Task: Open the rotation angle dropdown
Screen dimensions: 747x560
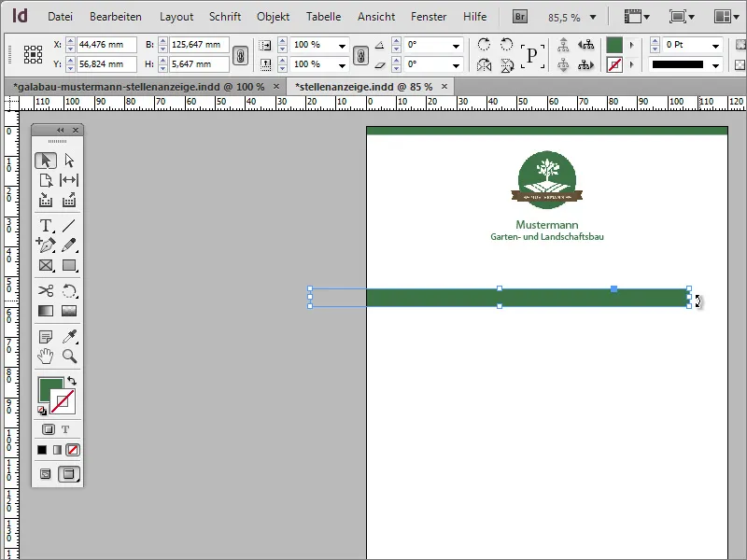Action: tap(455, 46)
